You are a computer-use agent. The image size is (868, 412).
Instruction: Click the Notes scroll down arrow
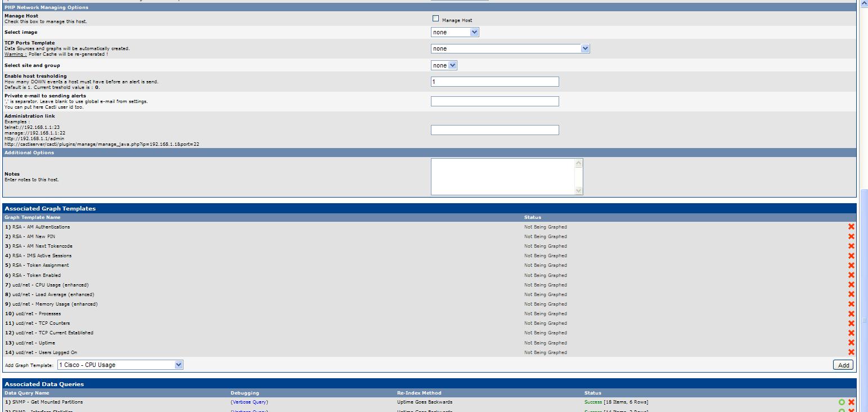[x=579, y=191]
